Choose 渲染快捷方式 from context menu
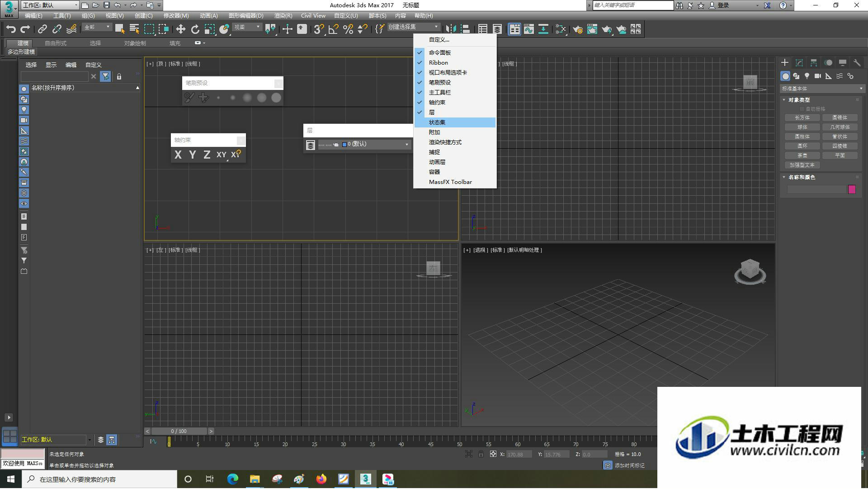This screenshot has width=868, height=489. click(455, 142)
